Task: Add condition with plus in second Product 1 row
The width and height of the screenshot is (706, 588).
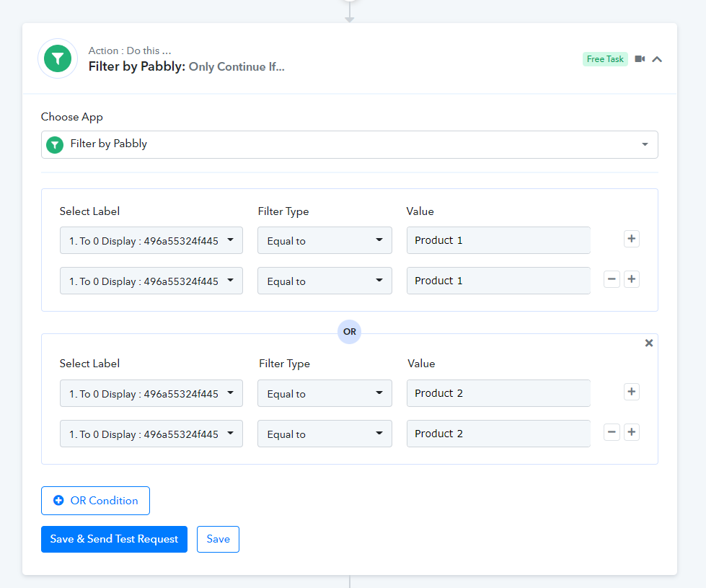Action: click(x=631, y=279)
